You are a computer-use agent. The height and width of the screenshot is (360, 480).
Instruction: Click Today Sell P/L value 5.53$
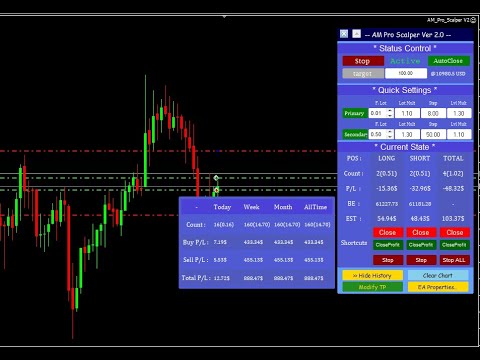tap(220, 260)
